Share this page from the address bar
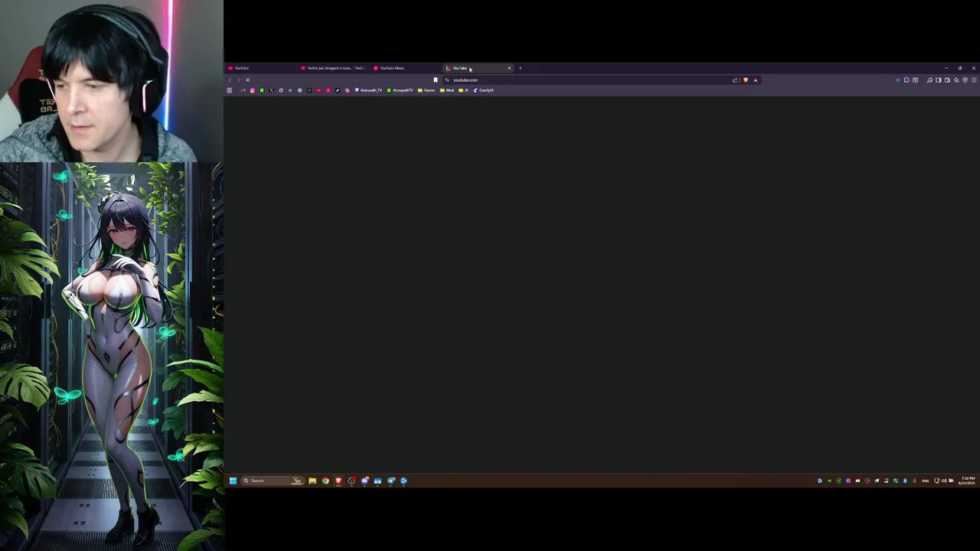This screenshot has width=980, height=551. pos(735,80)
